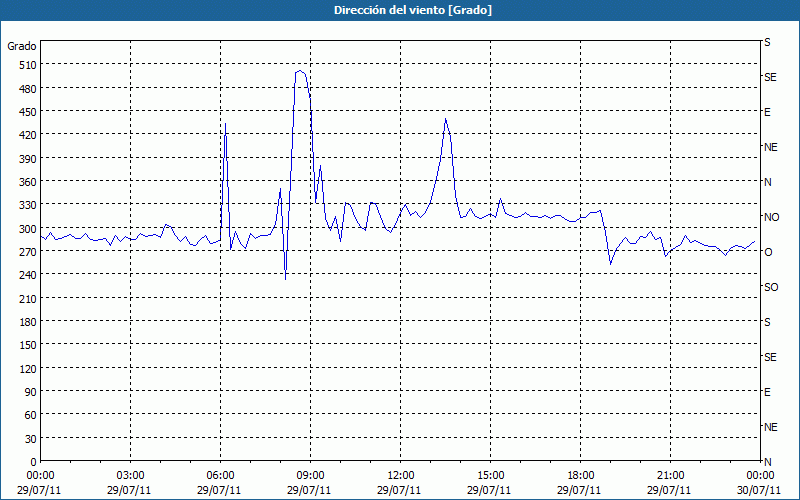Choose the 330 tick label
The height and width of the screenshot is (500, 800).
point(28,205)
